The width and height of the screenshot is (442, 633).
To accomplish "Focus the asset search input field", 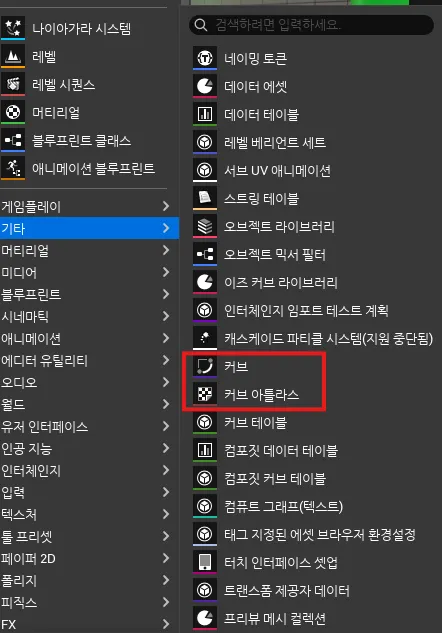I will click(x=311, y=25).
